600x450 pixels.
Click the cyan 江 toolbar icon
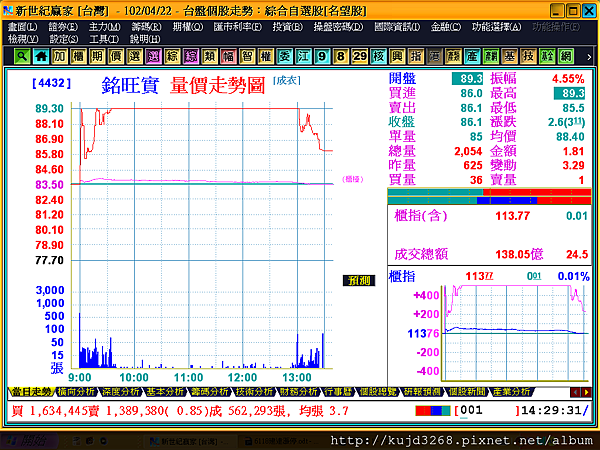303,57
